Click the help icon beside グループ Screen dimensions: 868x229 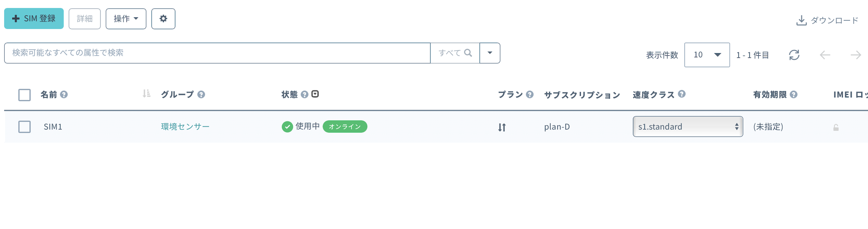point(201,95)
